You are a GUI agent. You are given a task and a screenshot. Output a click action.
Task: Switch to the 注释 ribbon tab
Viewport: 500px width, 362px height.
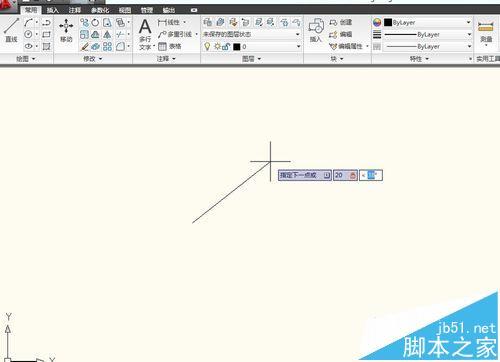point(75,10)
